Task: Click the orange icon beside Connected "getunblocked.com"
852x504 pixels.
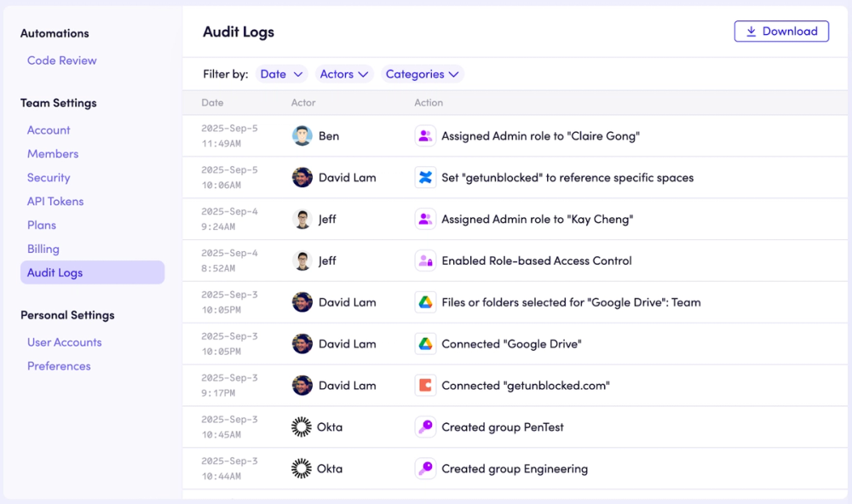Action: pyautogui.click(x=425, y=386)
